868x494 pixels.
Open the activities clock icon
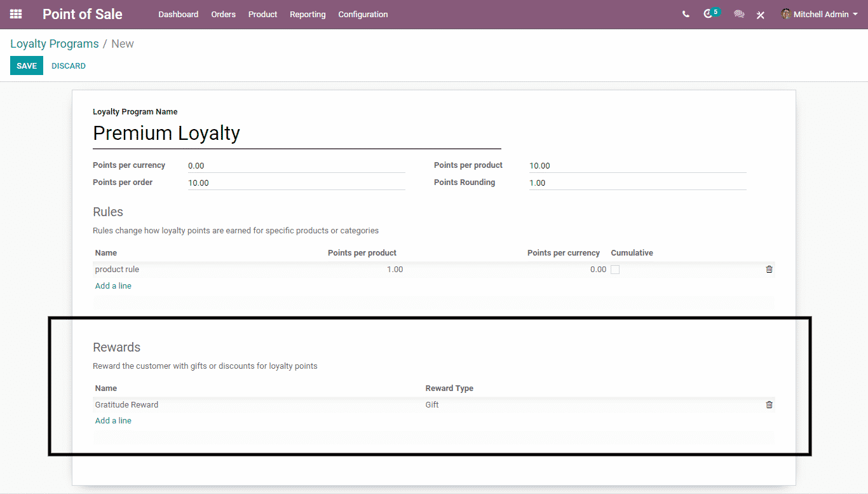click(x=709, y=14)
